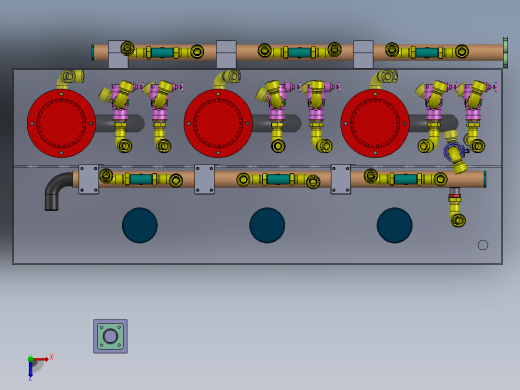Viewport: 520px width, 390px height.
Task: Pick the middle bolted bracket on lower pipe
Action: tap(204, 179)
